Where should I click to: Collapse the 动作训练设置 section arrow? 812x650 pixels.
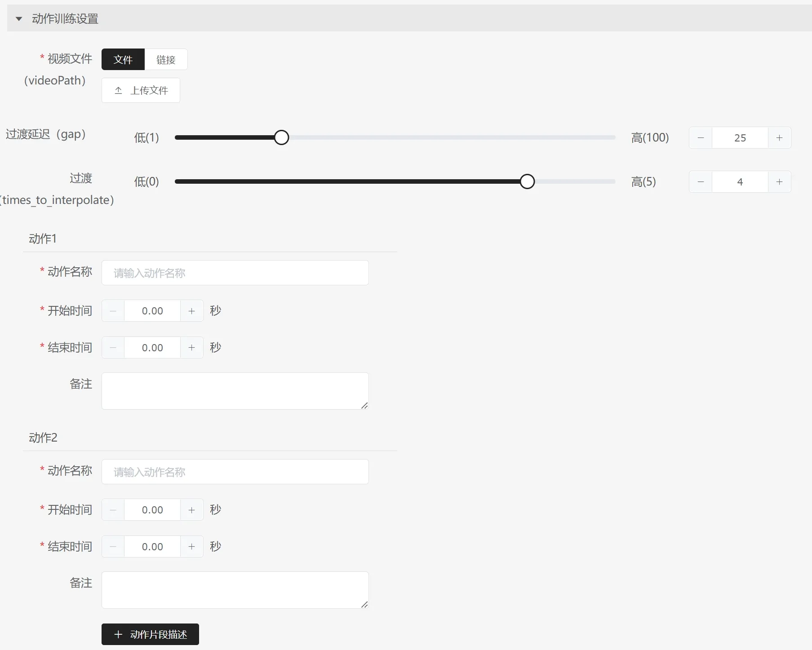(x=19, y=19)
